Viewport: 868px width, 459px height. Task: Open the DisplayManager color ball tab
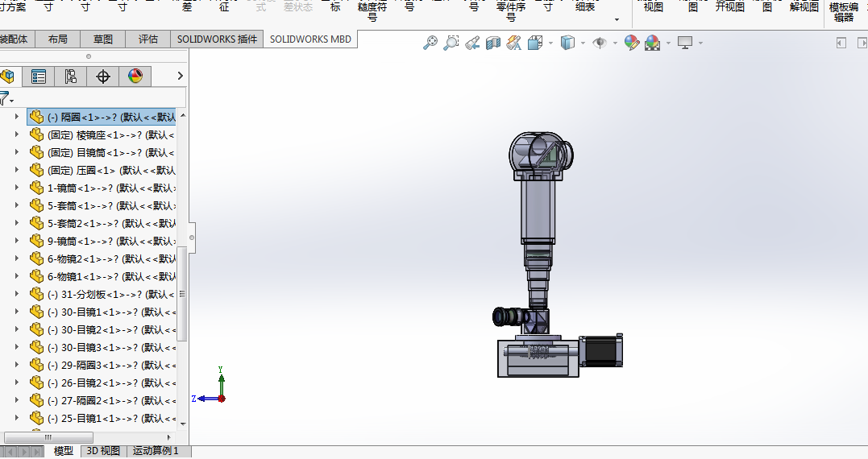135,76
